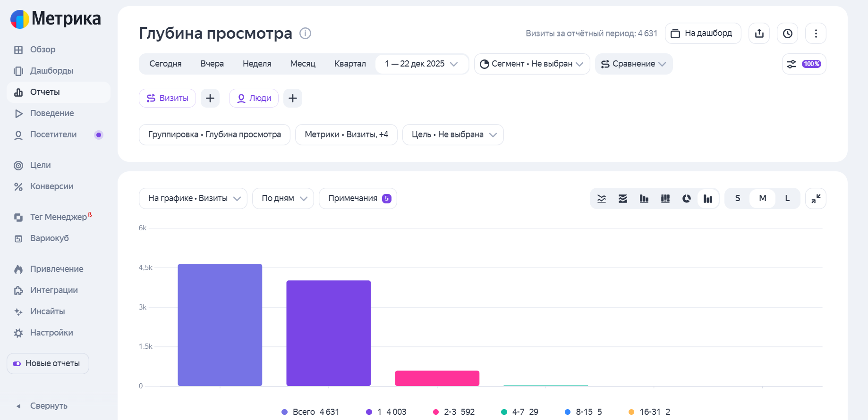The width and height of the screenshot is (868, 420).
Task: Click the export report icon
Action: point(759,34)
